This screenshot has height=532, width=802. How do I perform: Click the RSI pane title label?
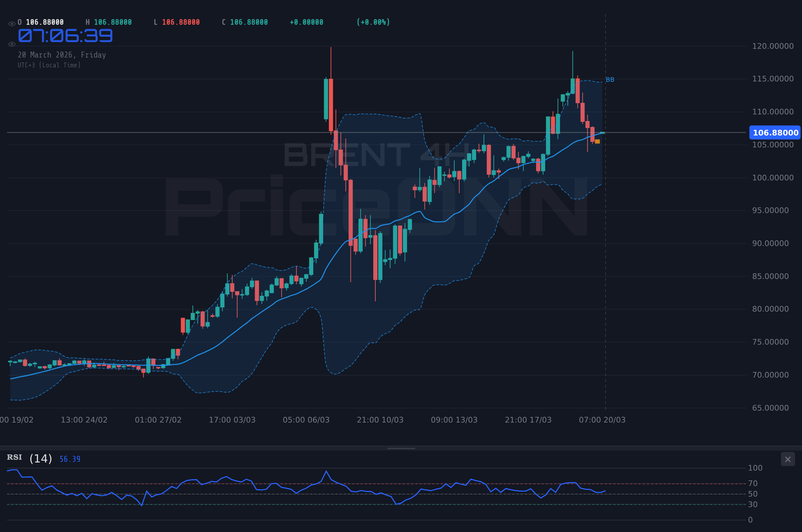pyautogui.click(x=14, y=458)
